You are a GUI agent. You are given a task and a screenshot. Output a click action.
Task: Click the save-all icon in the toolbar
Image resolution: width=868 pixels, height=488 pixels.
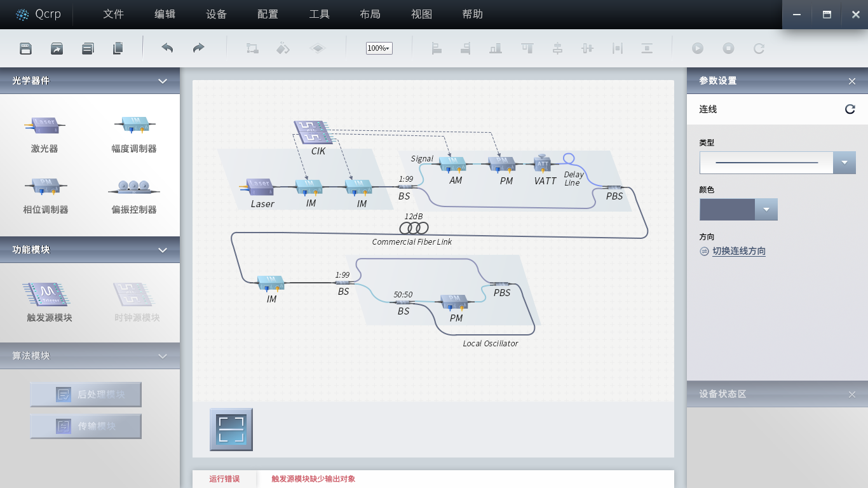[x=88, y=48]
